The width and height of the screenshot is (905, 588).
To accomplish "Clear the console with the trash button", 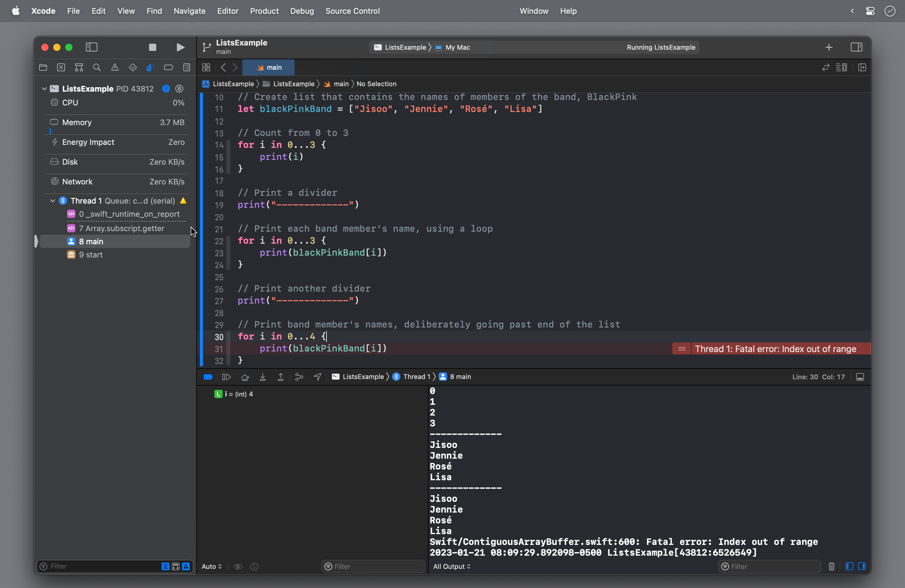I will coord(832,566).
